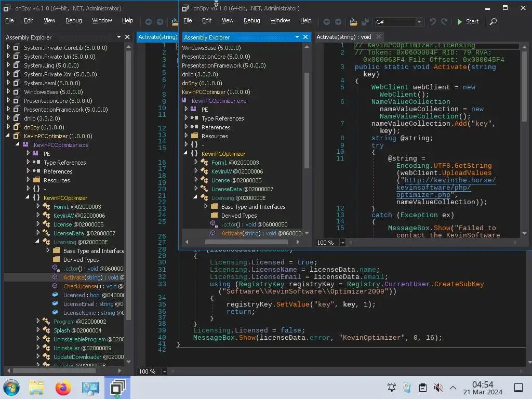The width and height of the screenshot is (532, 399).
Task: Select KevinAV @02000006 in front explorer
Action: point(237,171)
